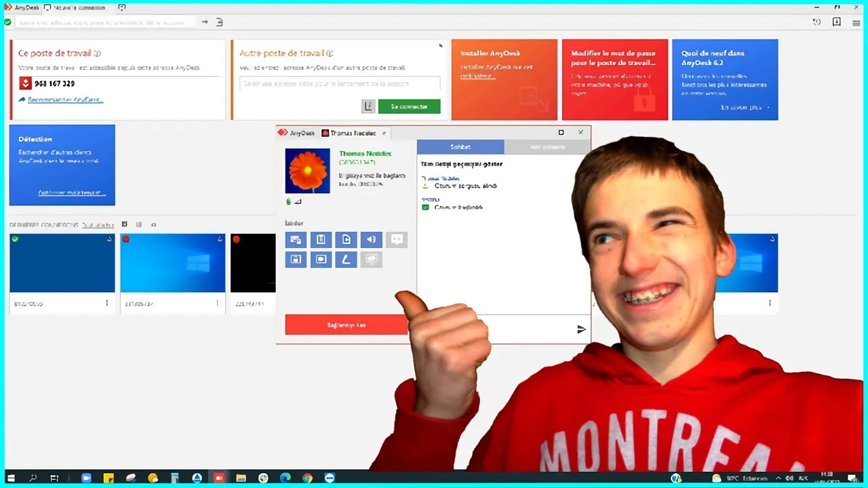Open Task View on the taskbar
This screenshot has width=868, height=488.
54,478
